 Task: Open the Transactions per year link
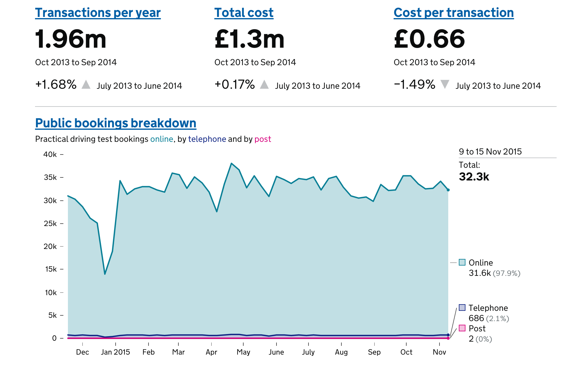[x=98, y=13]
